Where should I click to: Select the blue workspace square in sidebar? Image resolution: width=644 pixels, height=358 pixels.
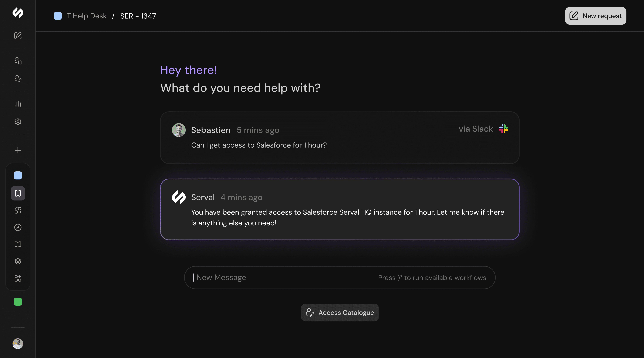[18, 175]
